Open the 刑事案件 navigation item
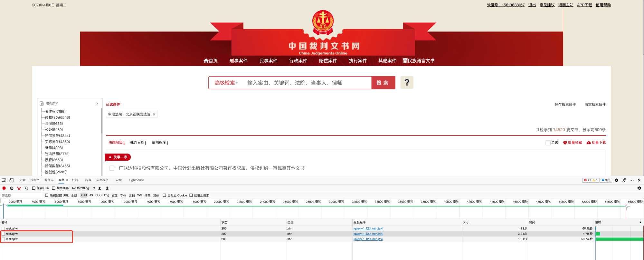Viewport: 644px width, 260px height. tap(238, 61)
